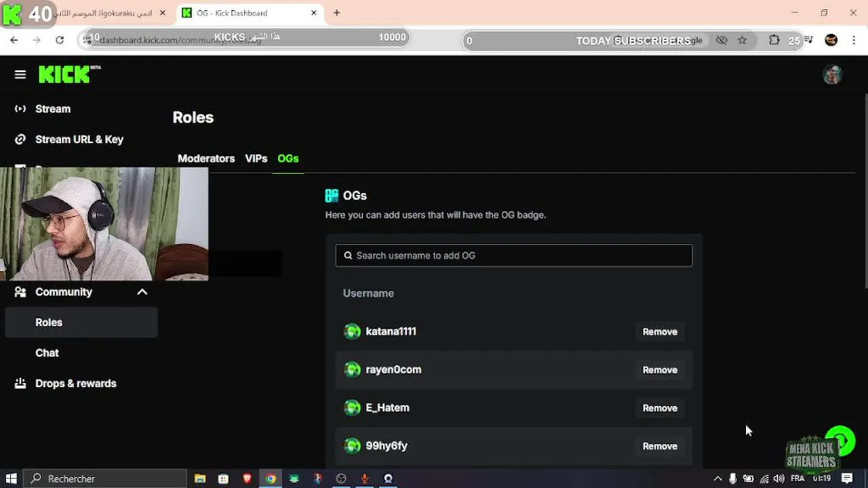Click 99hy6fy's avatar
The width and height of the screenshot is (868, 488).
(352, 445)
